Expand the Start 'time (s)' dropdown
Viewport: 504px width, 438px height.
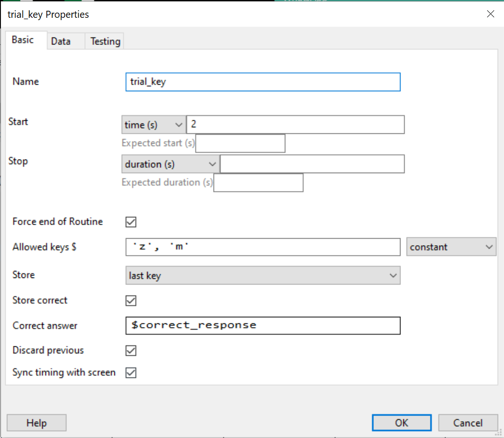tap(153, 125)
